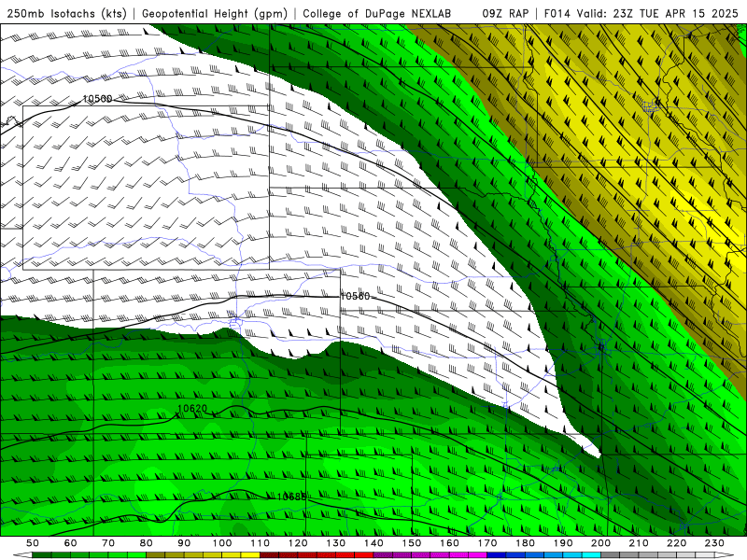Click the 170 value on the color scale
747x560 pixels.
(487, 543)
